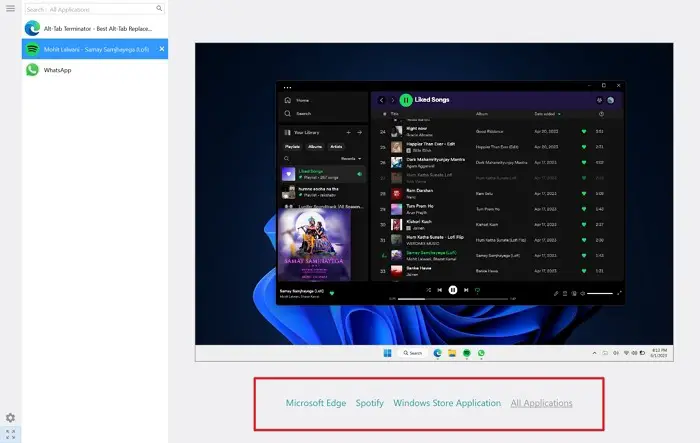Click the Spotify volume slider
Image resolution: width=700 pixels, height=443 pixels.
click(600, 293)
